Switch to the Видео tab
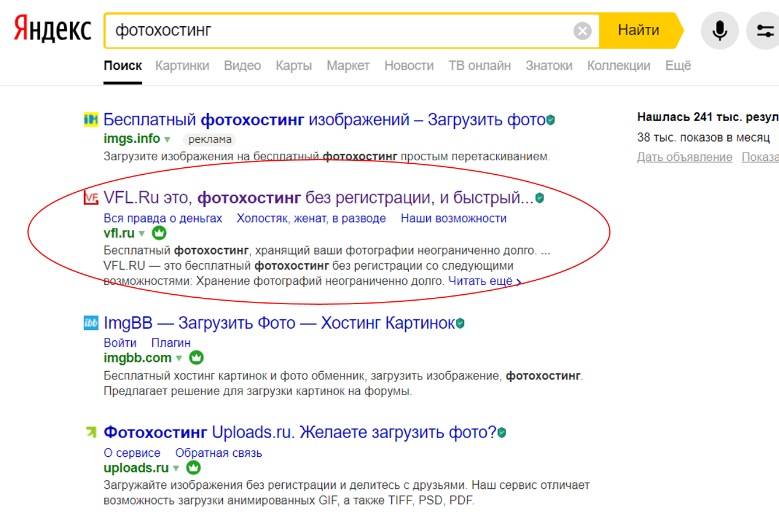The height and width of the screenshot is (532, 779). coord(243,66)
